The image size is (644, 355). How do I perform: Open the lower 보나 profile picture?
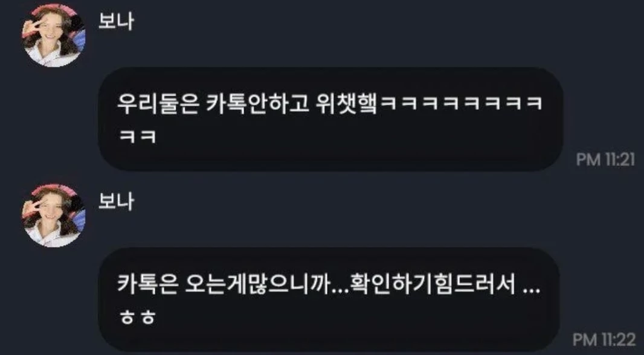(x=53, y=215)
